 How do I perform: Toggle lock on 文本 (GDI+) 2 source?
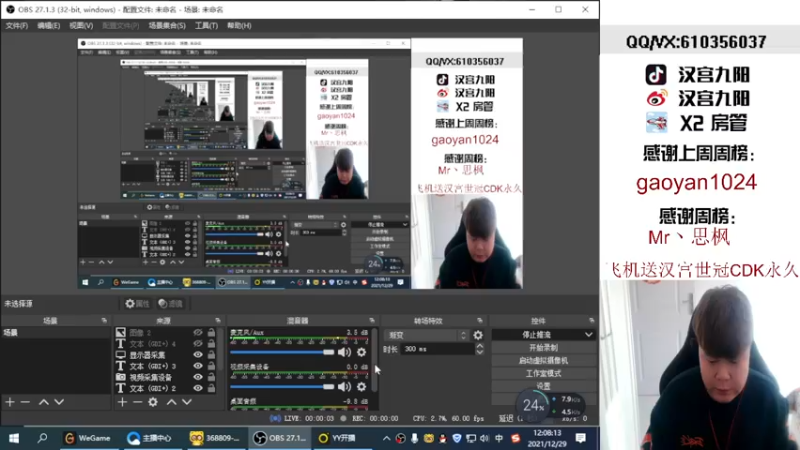(x=211, y=388)
